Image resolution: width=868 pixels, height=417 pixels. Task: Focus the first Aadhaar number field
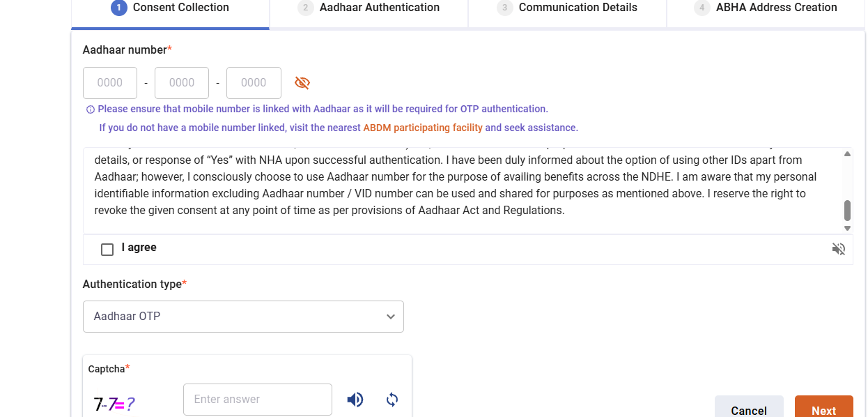(109, 82)
